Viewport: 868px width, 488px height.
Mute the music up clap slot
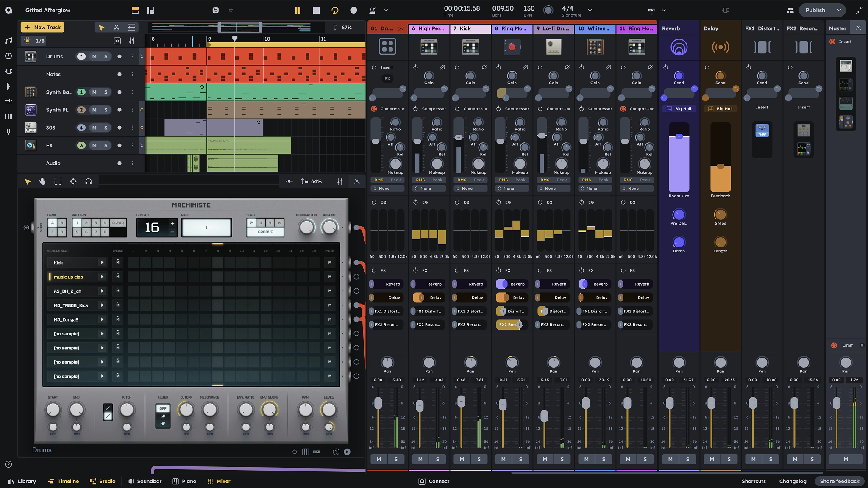coord(330,277)
